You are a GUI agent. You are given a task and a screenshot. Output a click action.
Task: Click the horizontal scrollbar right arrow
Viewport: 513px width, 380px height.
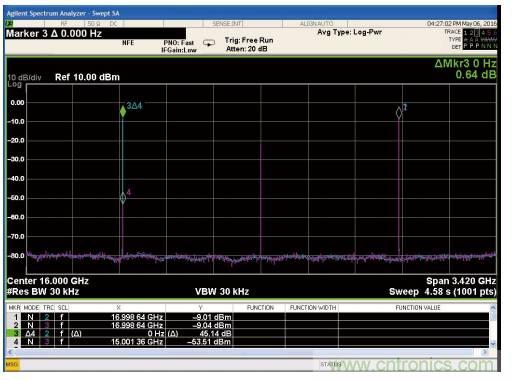[x=485, y=352]
